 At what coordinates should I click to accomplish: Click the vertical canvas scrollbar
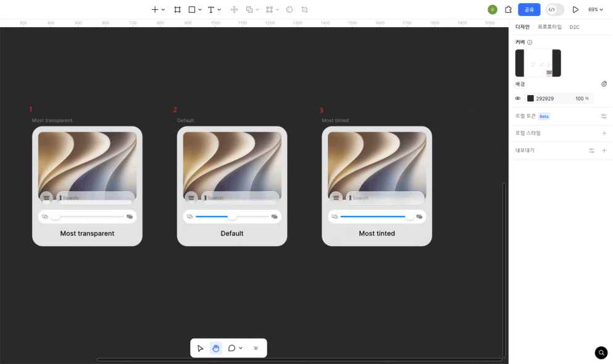pyautogui.click(x=504, y=270)
